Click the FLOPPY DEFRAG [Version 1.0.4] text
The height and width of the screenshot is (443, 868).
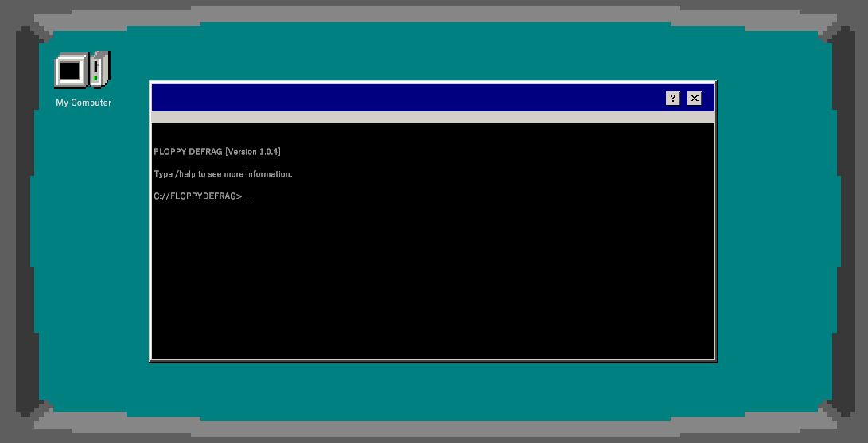pos(217,152)
